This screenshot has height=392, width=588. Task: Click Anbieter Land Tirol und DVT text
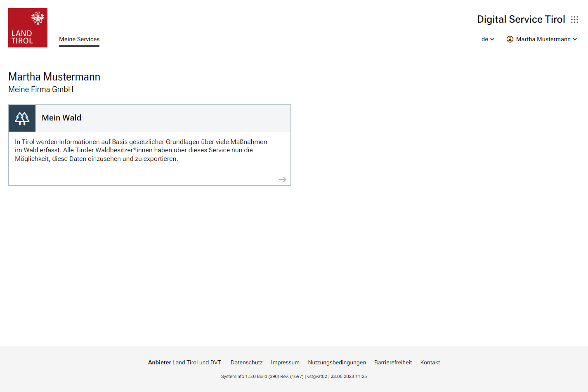(184, 363)
